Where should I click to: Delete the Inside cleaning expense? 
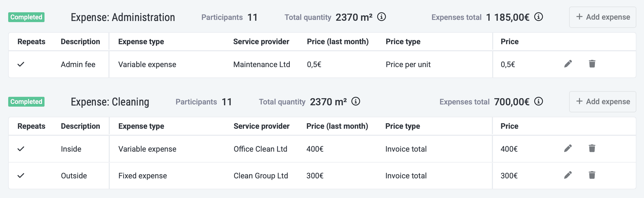[x=592, y=148]
